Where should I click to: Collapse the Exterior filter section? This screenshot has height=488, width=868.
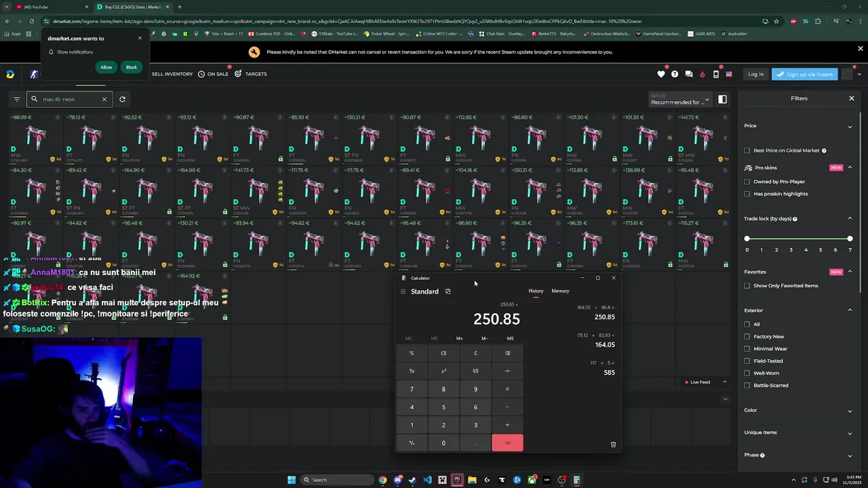coord(850,310)
